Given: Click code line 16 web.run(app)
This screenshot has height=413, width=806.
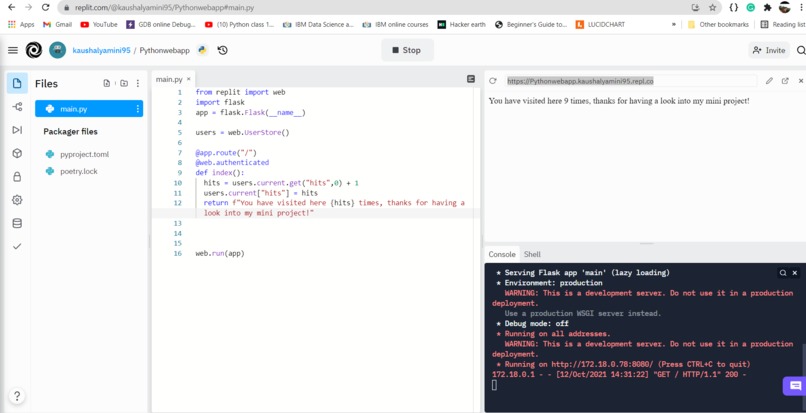Looking at the screenshot, I should (x=219, y=253).
